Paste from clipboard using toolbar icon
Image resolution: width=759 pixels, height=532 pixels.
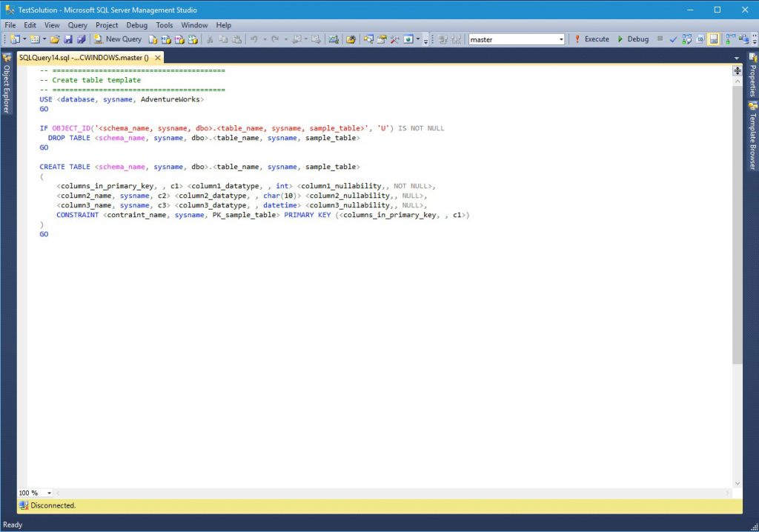click(238, 39)
